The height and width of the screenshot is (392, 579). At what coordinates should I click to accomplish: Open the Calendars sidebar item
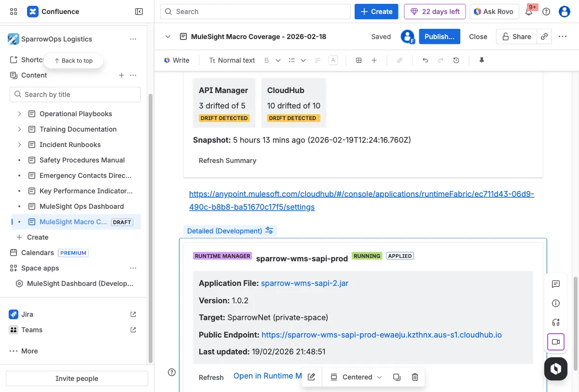[38, 253]
